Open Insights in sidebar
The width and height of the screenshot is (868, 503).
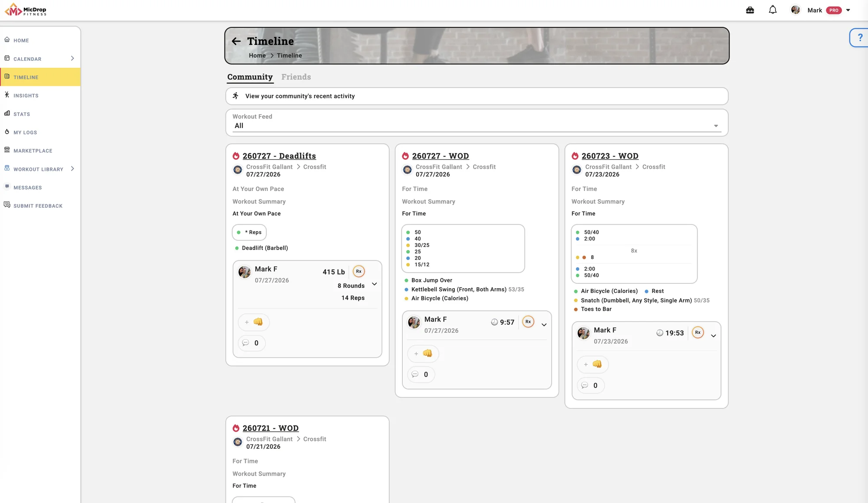tap(40, 95)
